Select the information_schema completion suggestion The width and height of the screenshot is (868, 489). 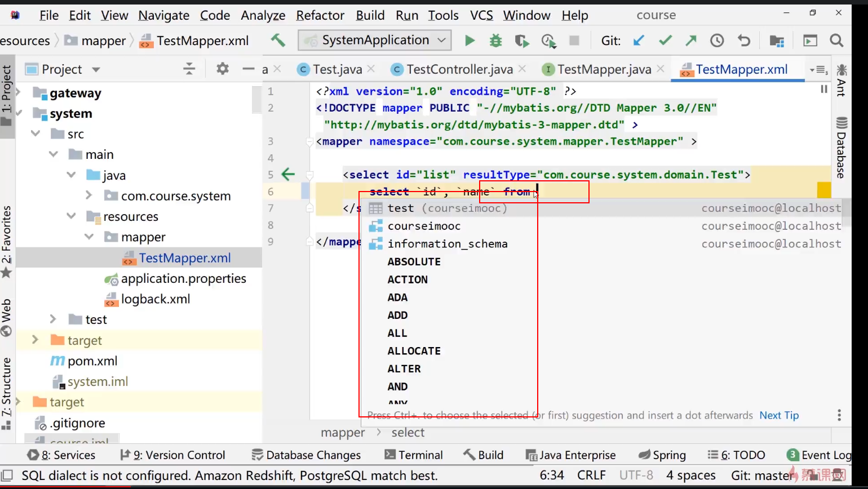click(604, 244)
